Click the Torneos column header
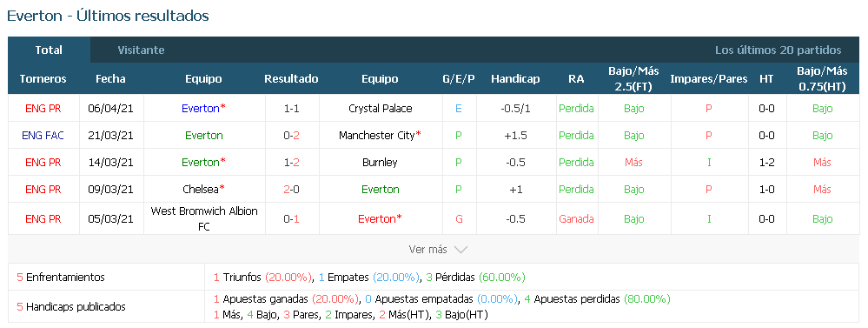The height and width of the screenshot is (328, 868). coord(43,78)
